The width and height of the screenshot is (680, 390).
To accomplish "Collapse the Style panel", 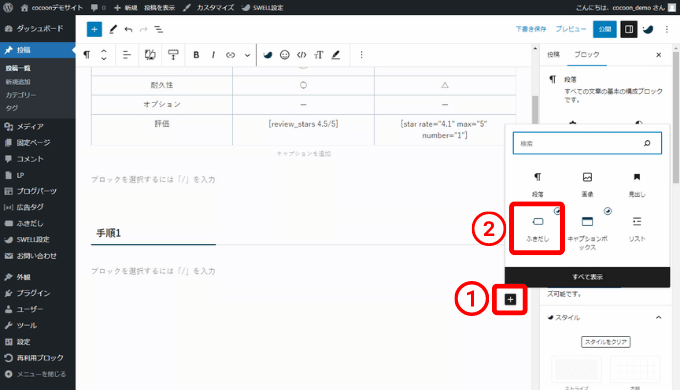I will (x=658, y=318).
